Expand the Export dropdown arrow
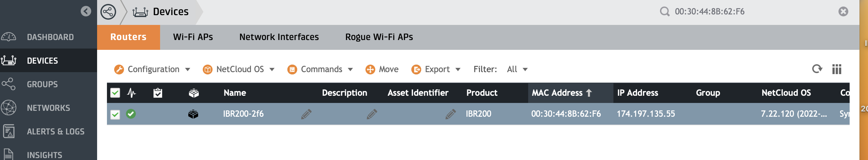Viewport: 868px width, 160px height. (458, 70)
